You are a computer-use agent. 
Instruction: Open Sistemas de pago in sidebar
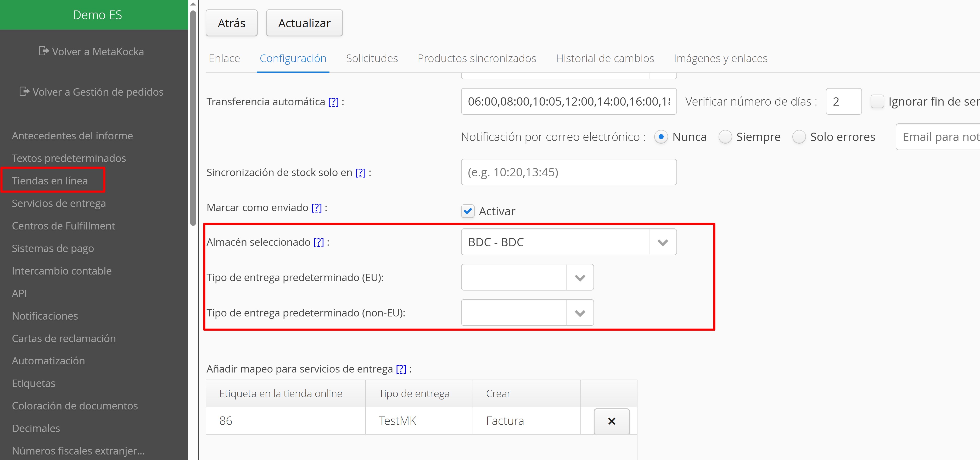(x=53, y=248)
